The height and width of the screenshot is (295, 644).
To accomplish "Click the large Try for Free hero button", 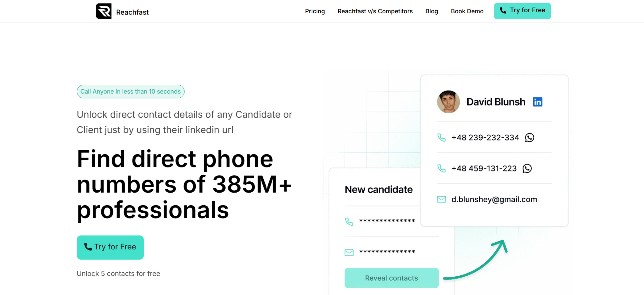I will pos(110,247).
